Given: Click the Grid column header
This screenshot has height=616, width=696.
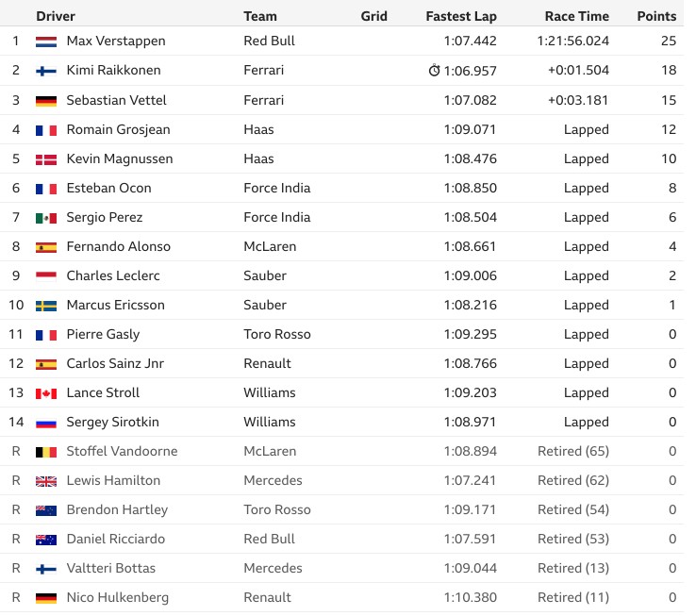Looking at the screenshot, I should click(373, 16).
